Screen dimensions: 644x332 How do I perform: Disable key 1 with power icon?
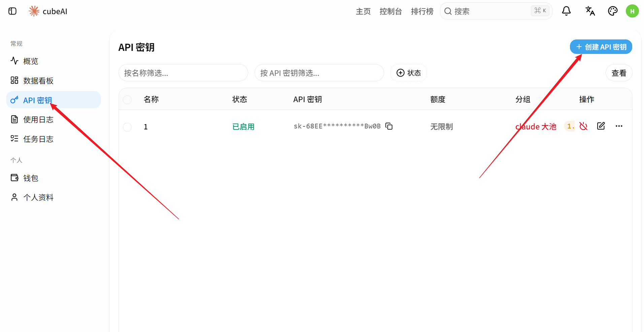coord(583,126)
